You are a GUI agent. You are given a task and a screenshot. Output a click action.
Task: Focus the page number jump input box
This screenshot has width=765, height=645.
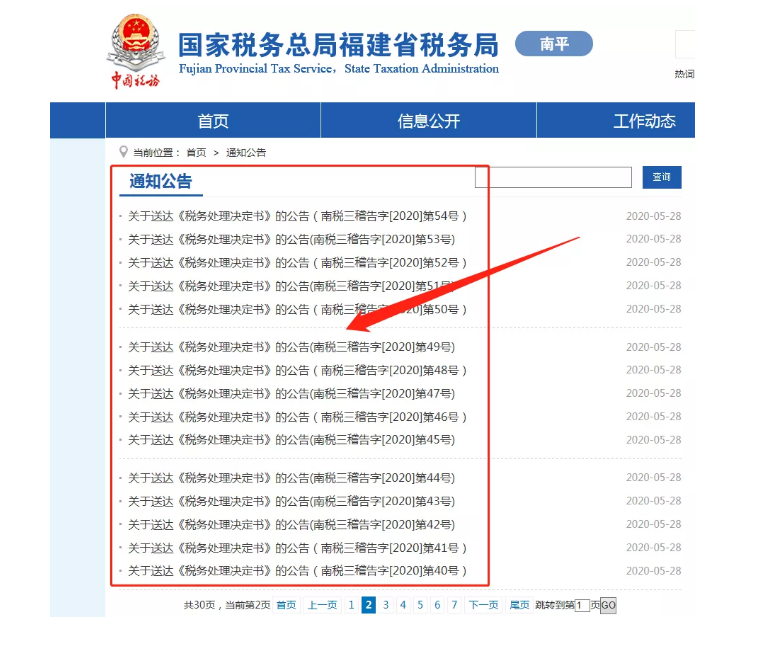582,605
